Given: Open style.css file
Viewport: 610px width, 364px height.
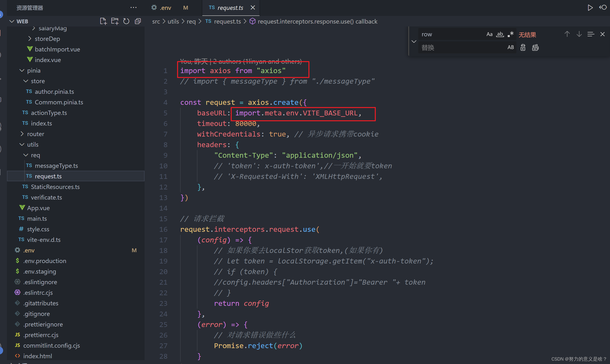Looking at the screenshot, I should pyautogui.click(x=38, y=229).
